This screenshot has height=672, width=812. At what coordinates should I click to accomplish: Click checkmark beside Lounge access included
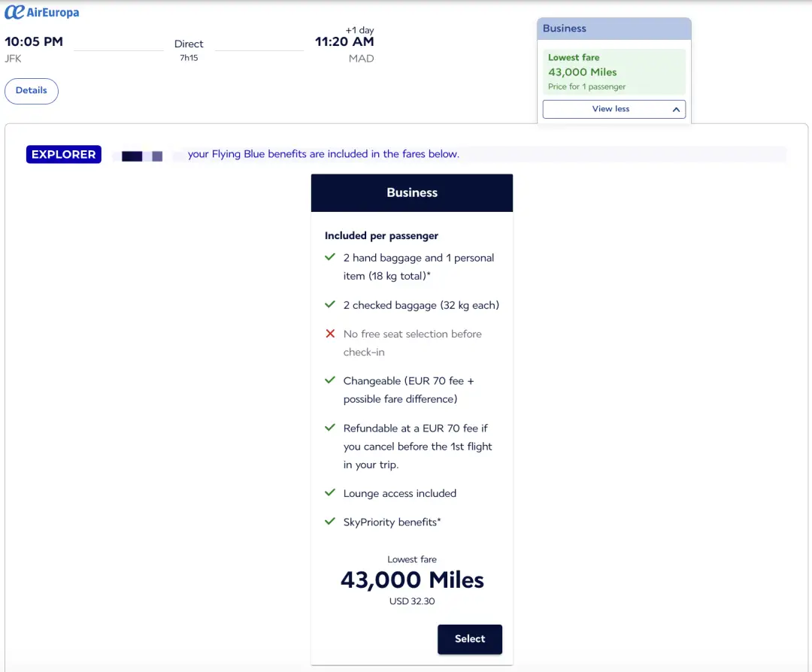pyautogui.click(x=329, y=493)
